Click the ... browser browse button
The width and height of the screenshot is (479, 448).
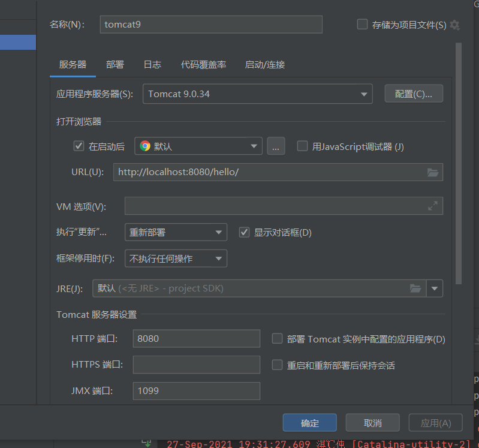click(x=276, y=146)
